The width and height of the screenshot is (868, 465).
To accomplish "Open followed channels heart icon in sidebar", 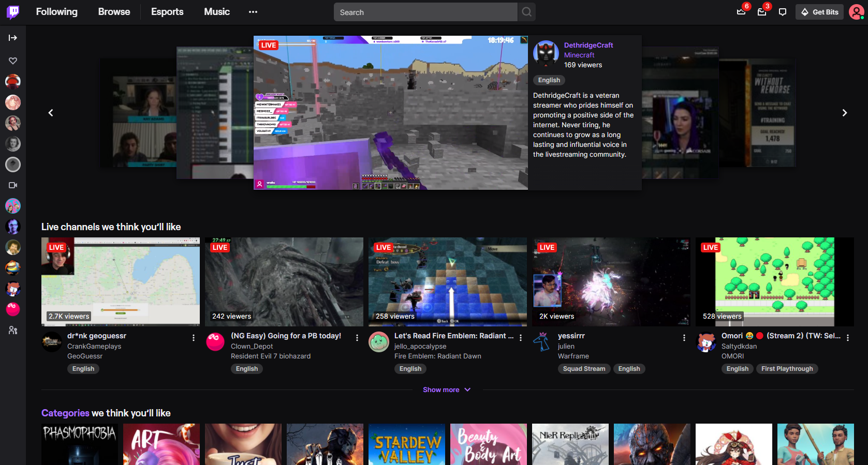I will point(13,61).
